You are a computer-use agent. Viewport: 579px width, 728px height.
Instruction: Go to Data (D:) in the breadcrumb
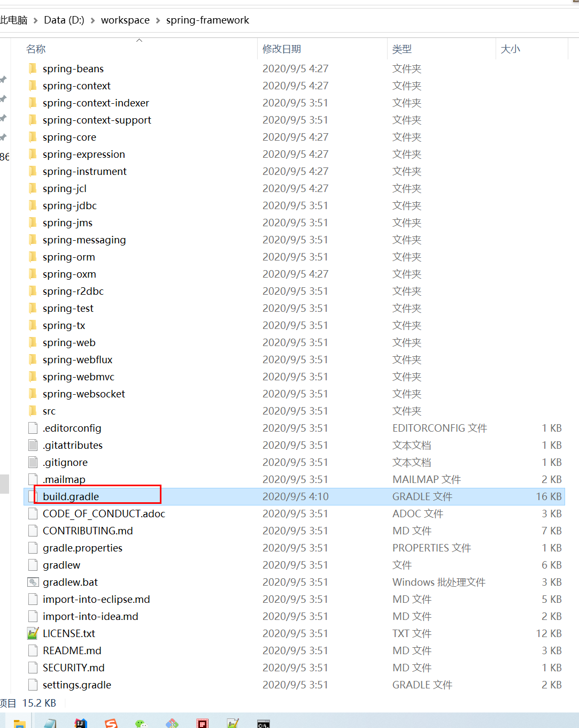(64, 20)
